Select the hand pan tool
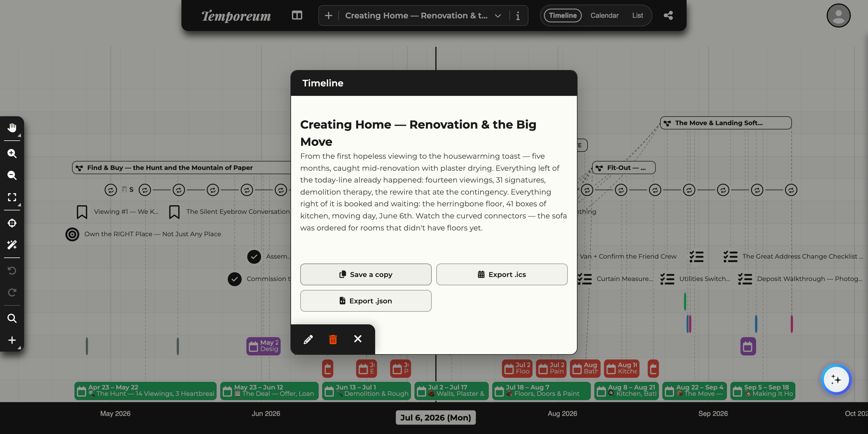Viewport: 868px width, 434px height. point(12,128)
